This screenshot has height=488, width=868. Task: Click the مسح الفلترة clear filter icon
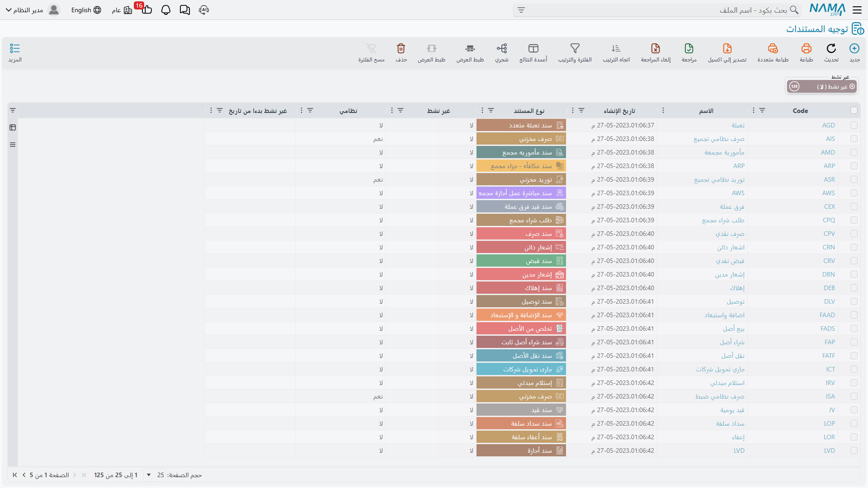click(371, 49)
